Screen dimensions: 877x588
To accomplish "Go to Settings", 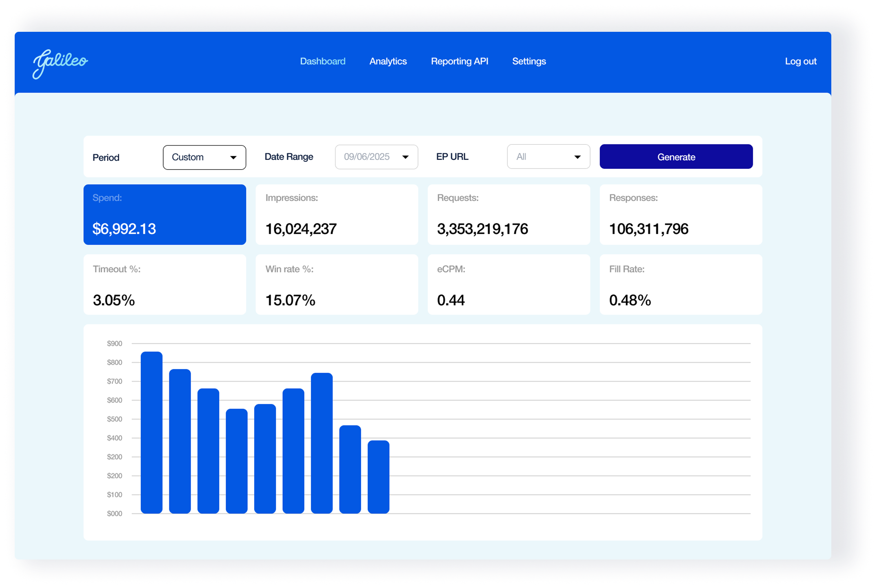I will pos(529,61).
